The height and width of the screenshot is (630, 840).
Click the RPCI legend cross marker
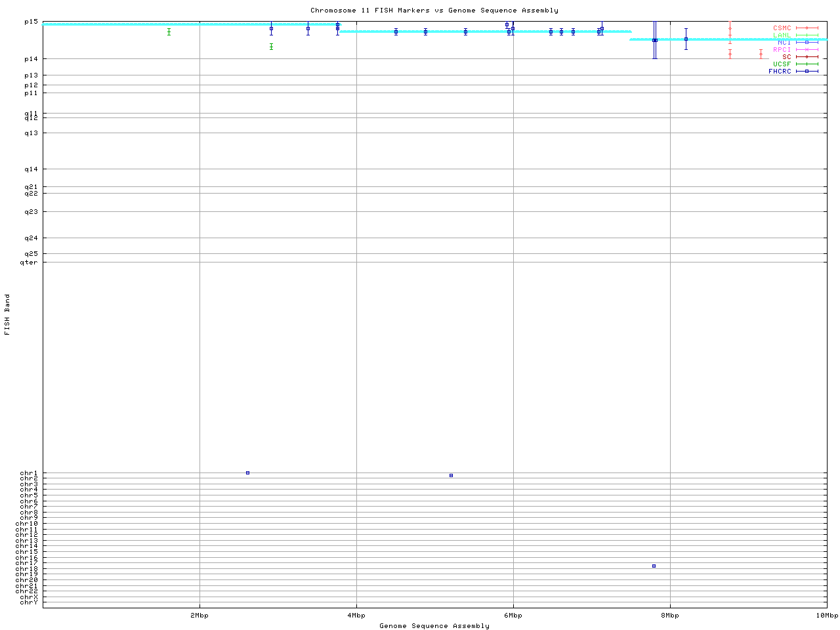(807, 50)
